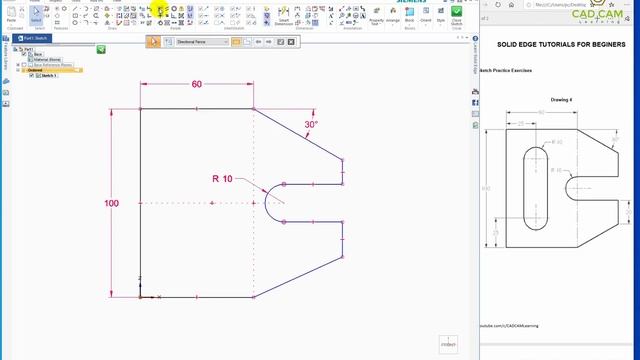Click the browser home button
Viewport: 640px width, 360px height.
pos(511,5)
